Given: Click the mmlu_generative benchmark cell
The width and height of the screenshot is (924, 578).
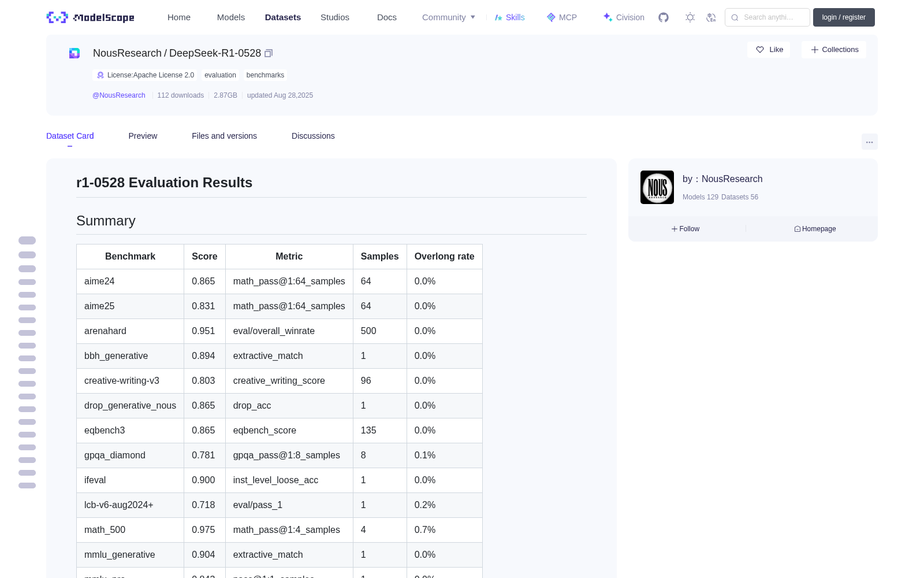Looking at the screenshot, I should [x=130, y=555].
